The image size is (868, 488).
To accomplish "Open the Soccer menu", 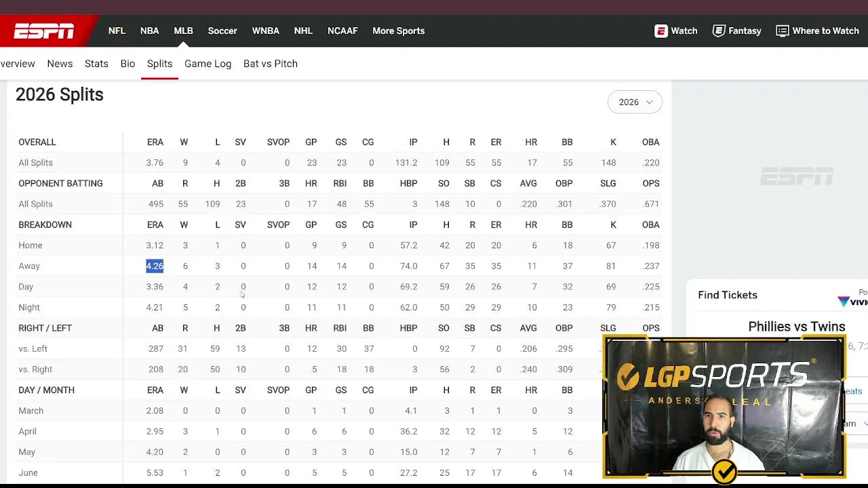I will 222,30.
